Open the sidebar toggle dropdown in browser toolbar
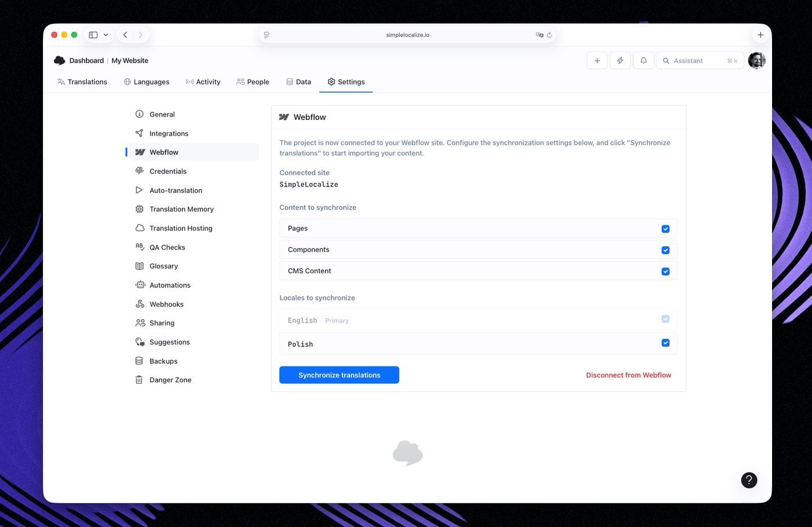 click(105, 35)
